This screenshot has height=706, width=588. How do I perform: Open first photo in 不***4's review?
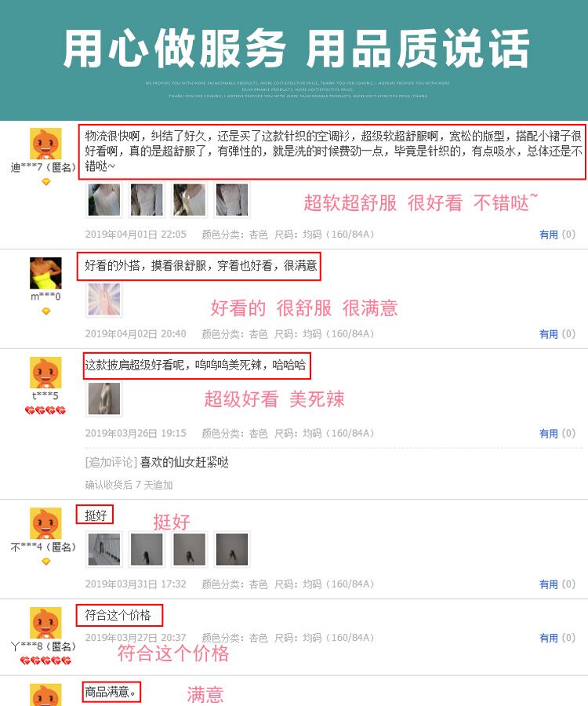point(104,549)
